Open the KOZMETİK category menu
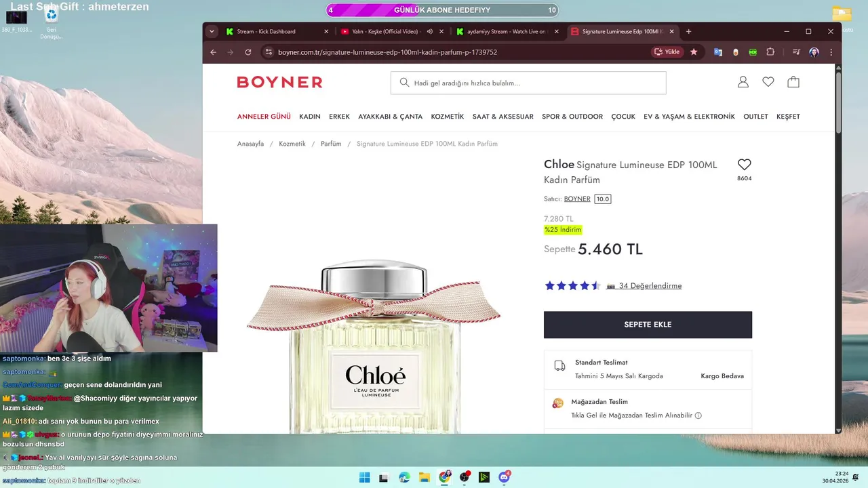 click(x=448, y=117)
